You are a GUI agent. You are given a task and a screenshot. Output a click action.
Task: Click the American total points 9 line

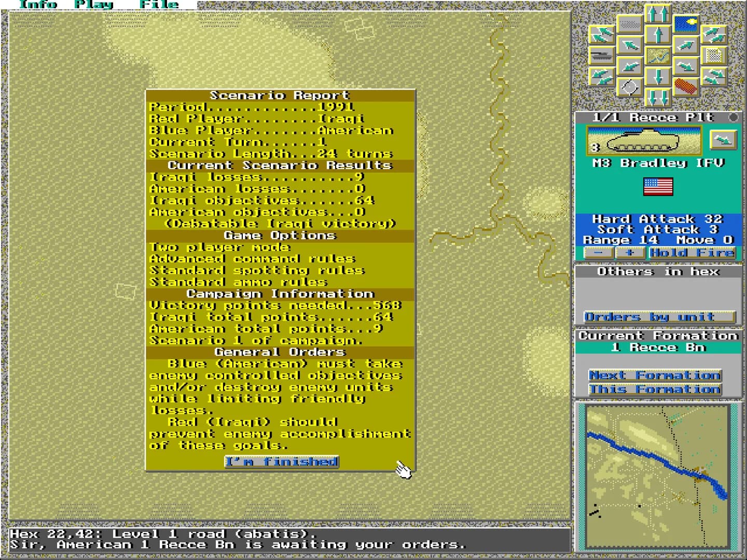pyautogui.click(x=267, y=329)
